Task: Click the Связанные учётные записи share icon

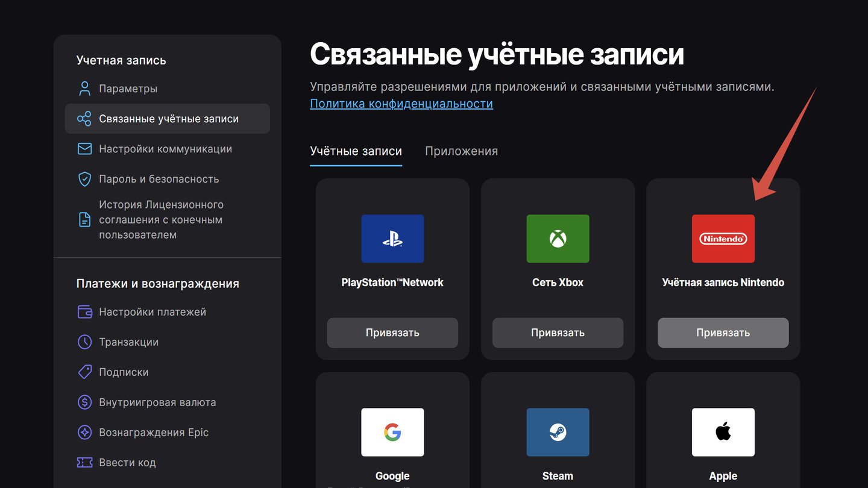Action: [x=84, y=119]
